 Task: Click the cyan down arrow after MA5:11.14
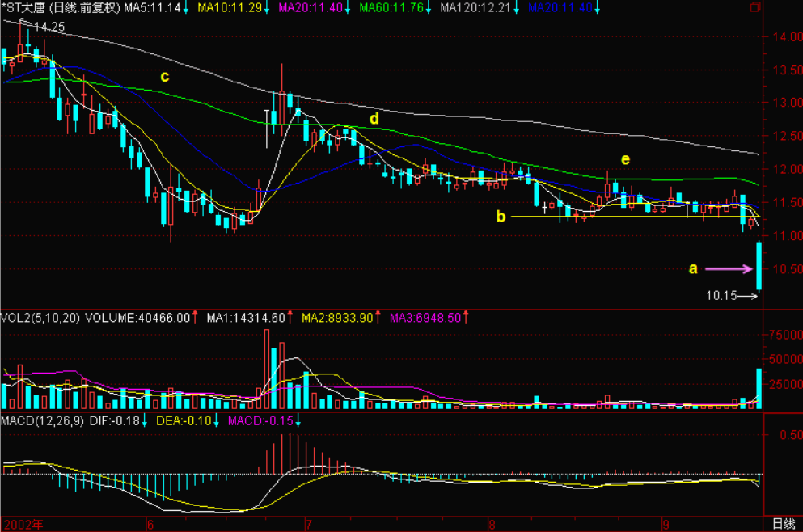click(x=186, y=8)
